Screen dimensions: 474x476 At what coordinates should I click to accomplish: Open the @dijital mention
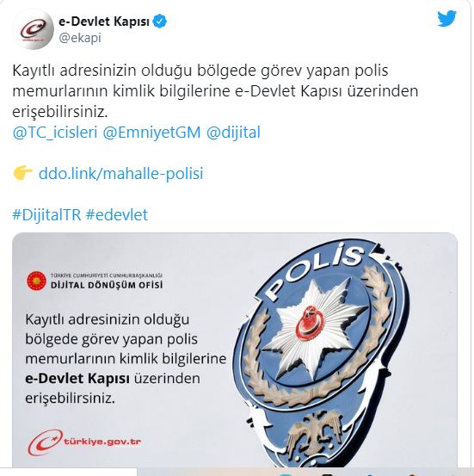coord(233,133)
